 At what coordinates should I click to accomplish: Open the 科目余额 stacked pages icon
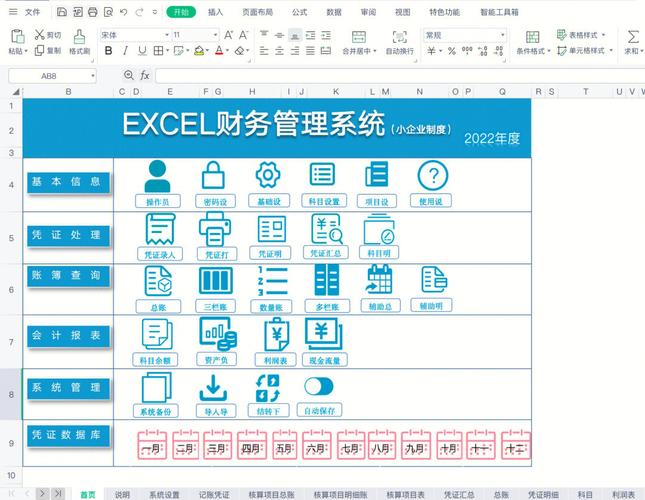coord(157,334)
